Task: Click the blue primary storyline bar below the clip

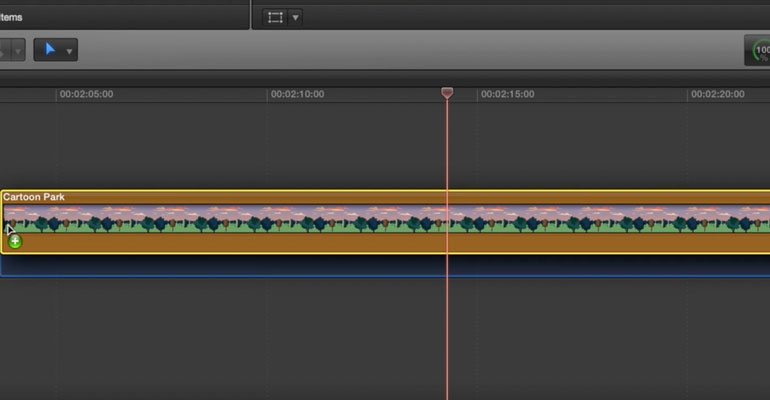Action: (385, 266)
